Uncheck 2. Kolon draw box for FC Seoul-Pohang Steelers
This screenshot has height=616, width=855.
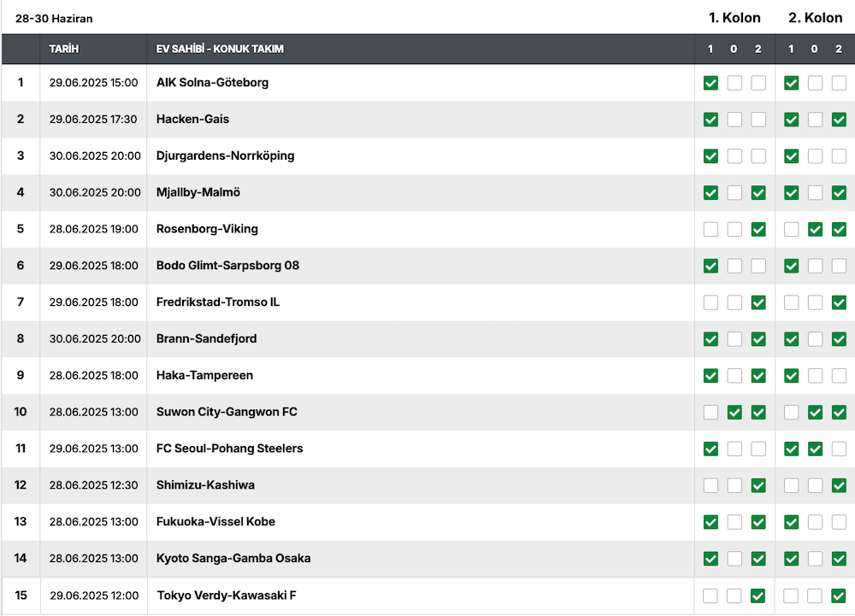point(815,449)
